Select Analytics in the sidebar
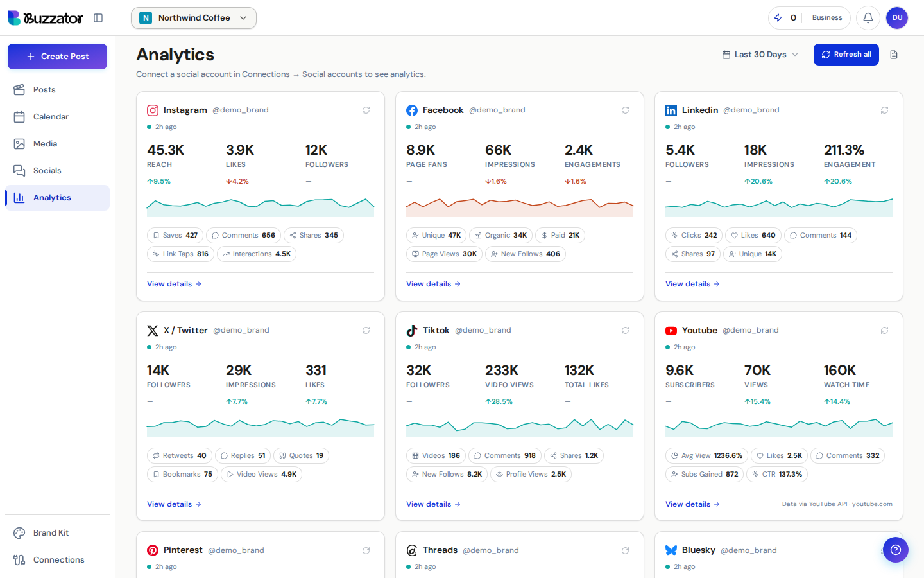 57,198
